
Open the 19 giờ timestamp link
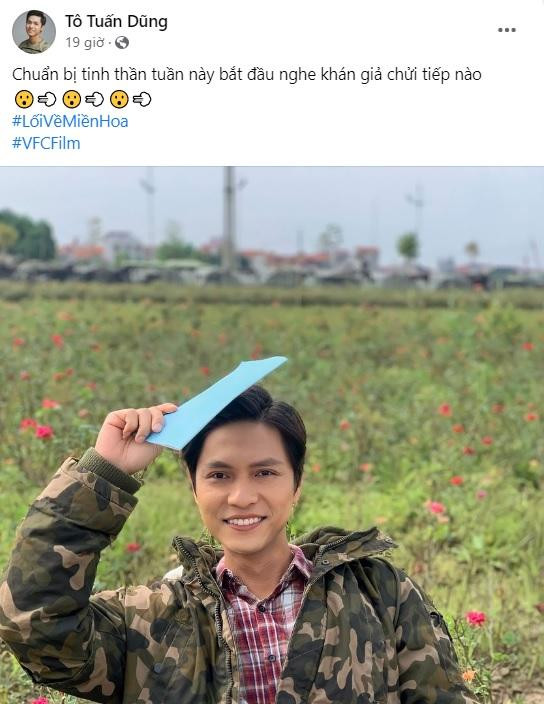coord(84,43)
